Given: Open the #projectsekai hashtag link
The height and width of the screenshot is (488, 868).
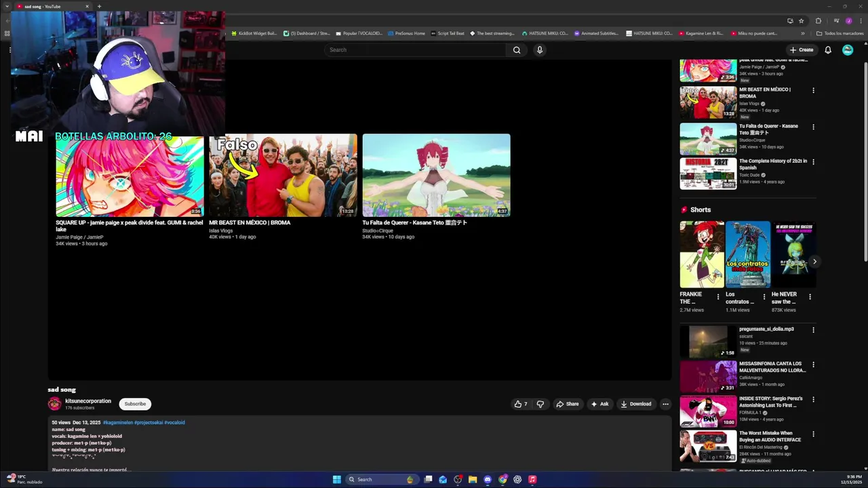Looking at the screenshot, I should [x=149, y=422].
